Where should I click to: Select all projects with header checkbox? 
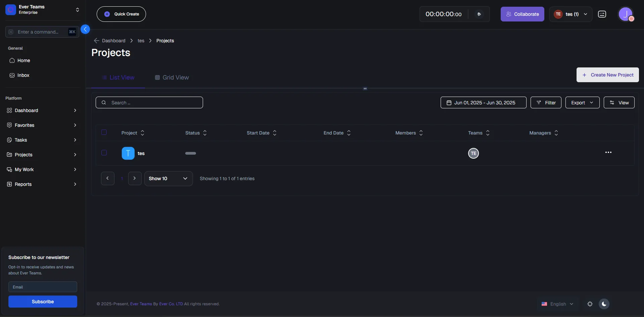(104, 132)
